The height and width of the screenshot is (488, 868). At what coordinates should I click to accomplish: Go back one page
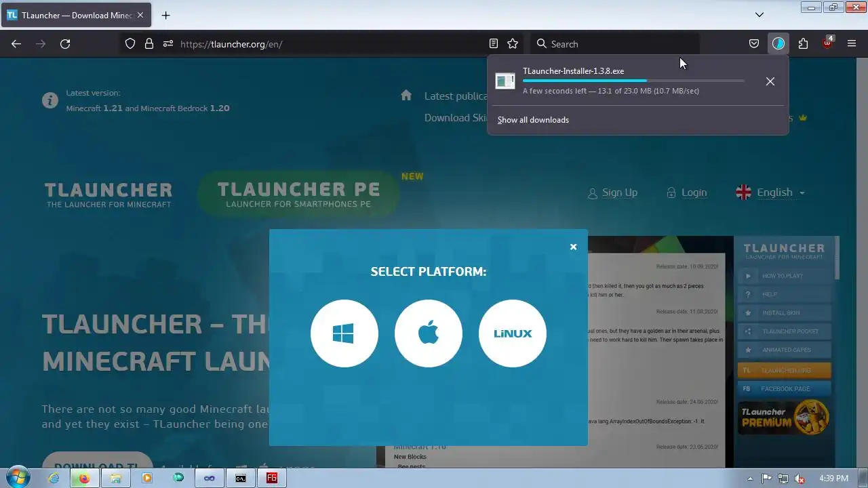(x=16, y=43)
